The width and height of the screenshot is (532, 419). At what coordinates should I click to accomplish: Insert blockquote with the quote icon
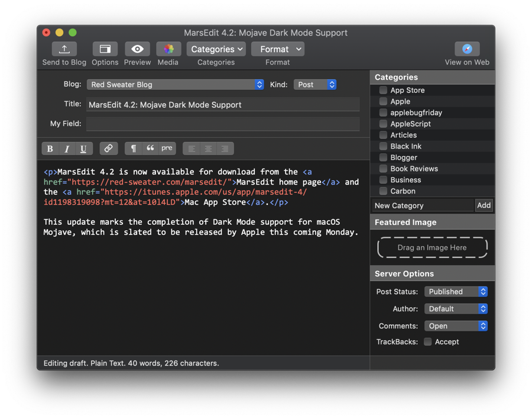click(150, 149)
